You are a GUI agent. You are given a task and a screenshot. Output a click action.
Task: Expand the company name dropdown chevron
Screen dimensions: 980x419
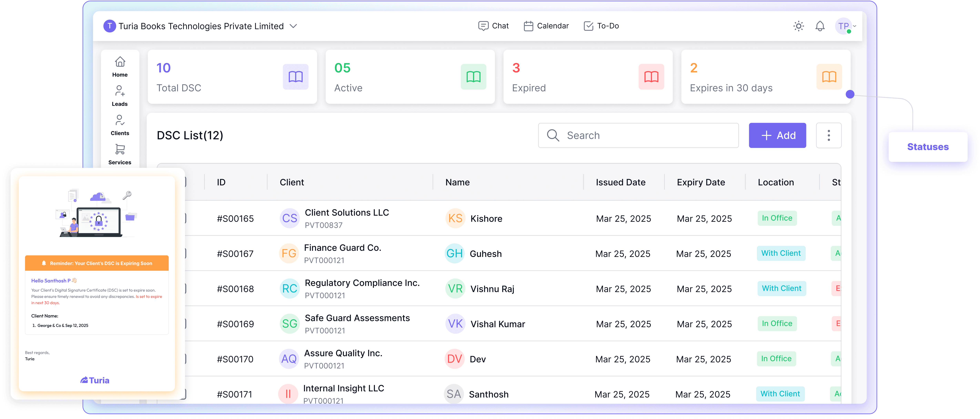pyautogui.click(x=293, y=26)
